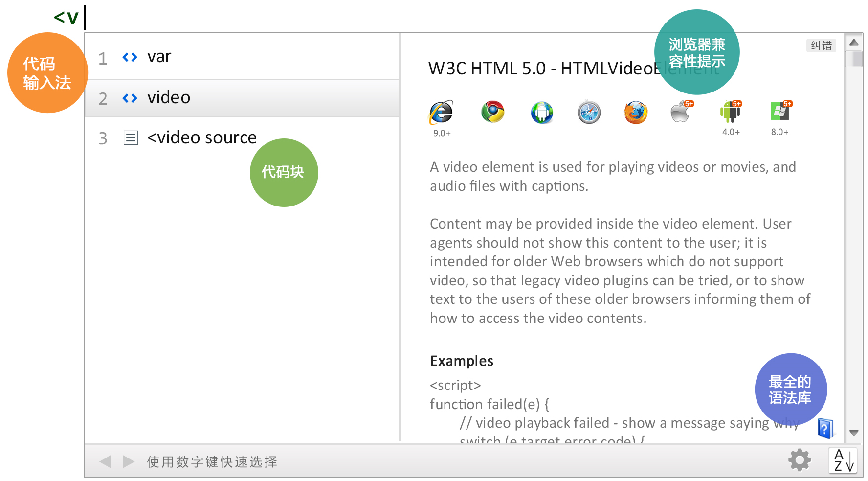The width and height of the screenshot is (868, 481).
Task: Click the Apple iOS icon
Action: pos(682,112)
